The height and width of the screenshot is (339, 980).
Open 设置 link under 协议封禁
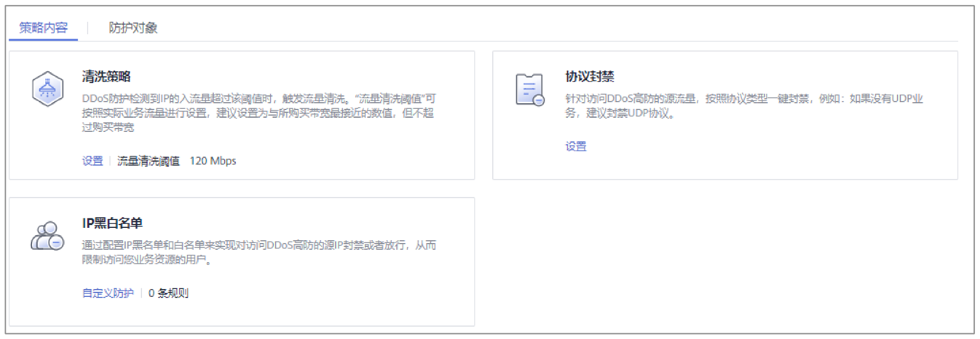pyautogui.click(x=576, y=146)
